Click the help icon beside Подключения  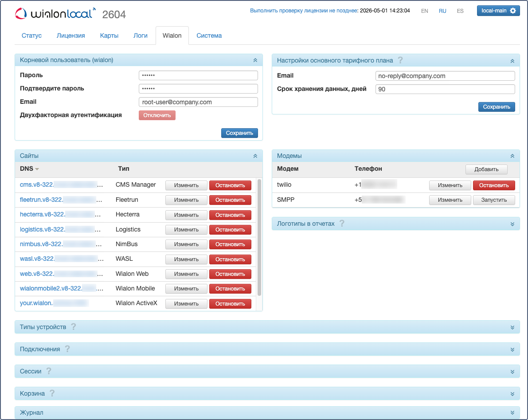click(x=67, y=349)
